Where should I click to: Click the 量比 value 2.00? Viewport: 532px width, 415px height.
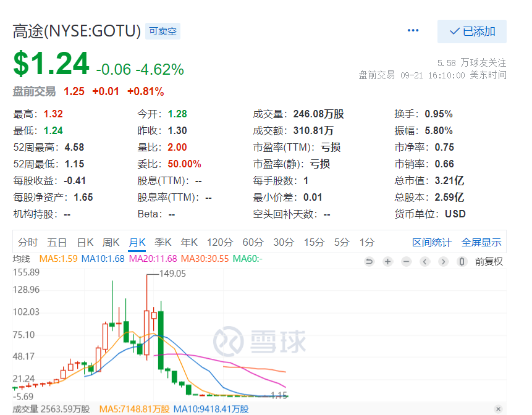point(177,147)
